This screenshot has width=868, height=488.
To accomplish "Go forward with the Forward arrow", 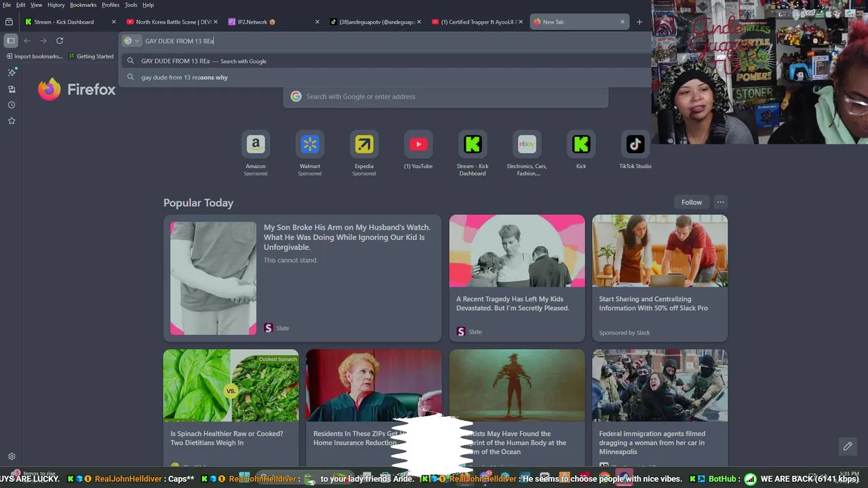I will pos(43,41).
